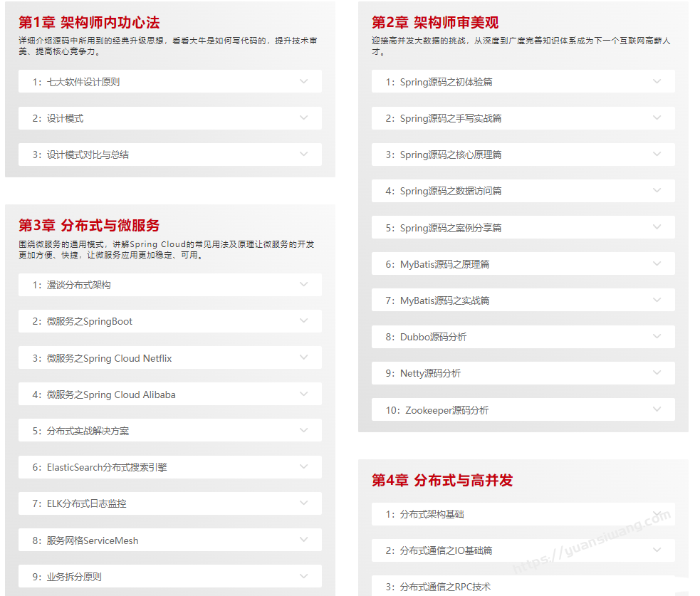Click the text 3: 微服务之Spring Cloud Netflix
The width and height of the screenshot is (700, 596).
pos(103,358)
